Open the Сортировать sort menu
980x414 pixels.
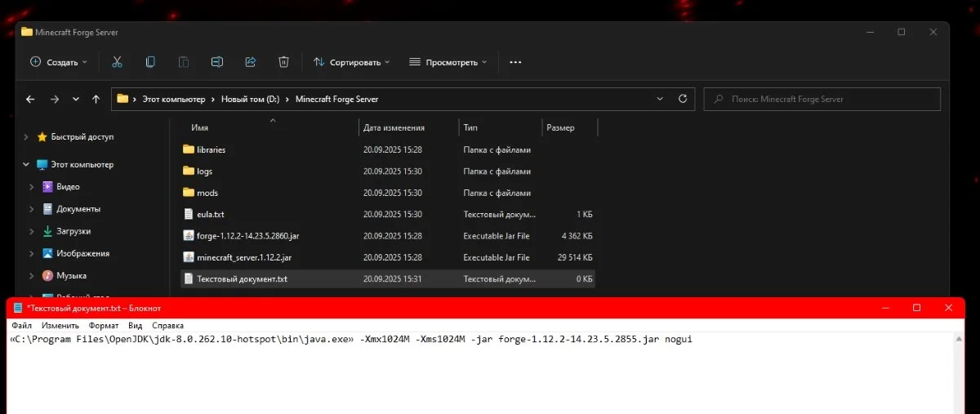click(x=351, y=62)
